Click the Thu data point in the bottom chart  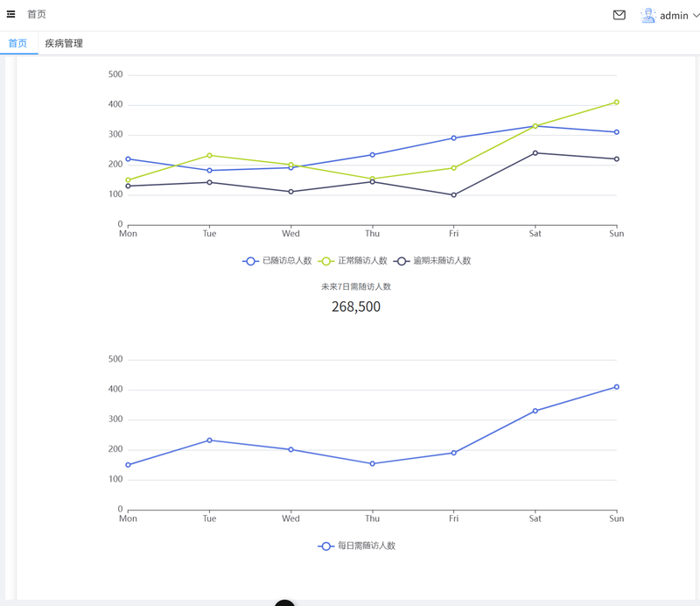click(373, 464)
